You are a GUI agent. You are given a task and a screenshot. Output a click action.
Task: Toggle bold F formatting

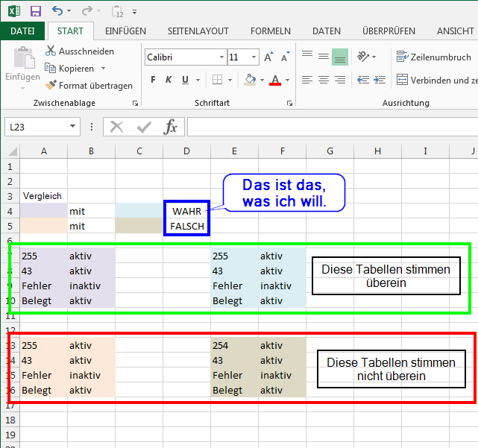tap(153, 80)
